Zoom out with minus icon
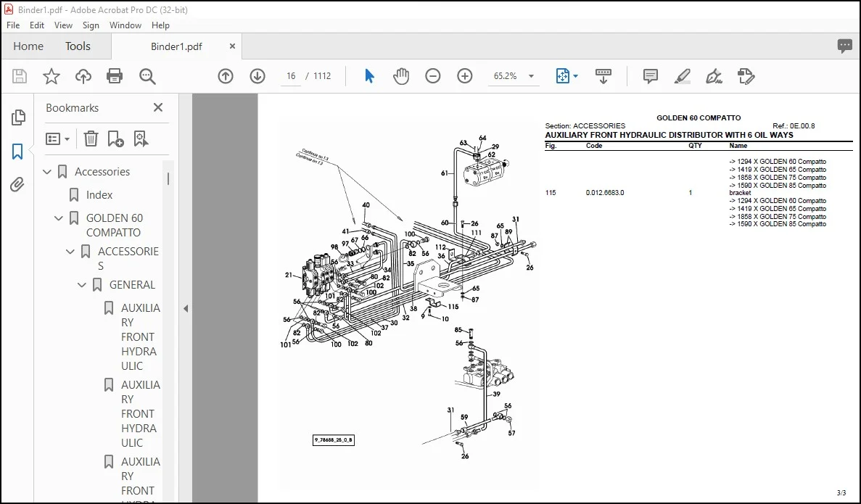 pyautogui.click(x=433, y=76)
